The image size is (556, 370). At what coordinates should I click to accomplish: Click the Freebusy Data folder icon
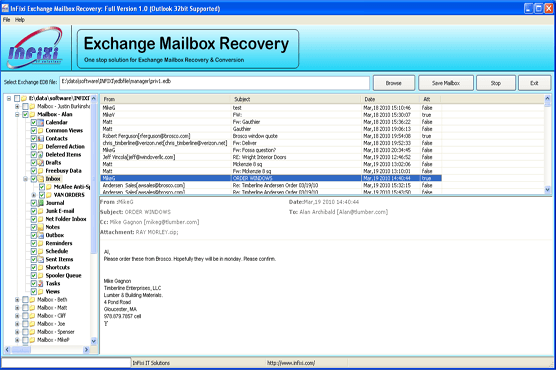point(41,171)
